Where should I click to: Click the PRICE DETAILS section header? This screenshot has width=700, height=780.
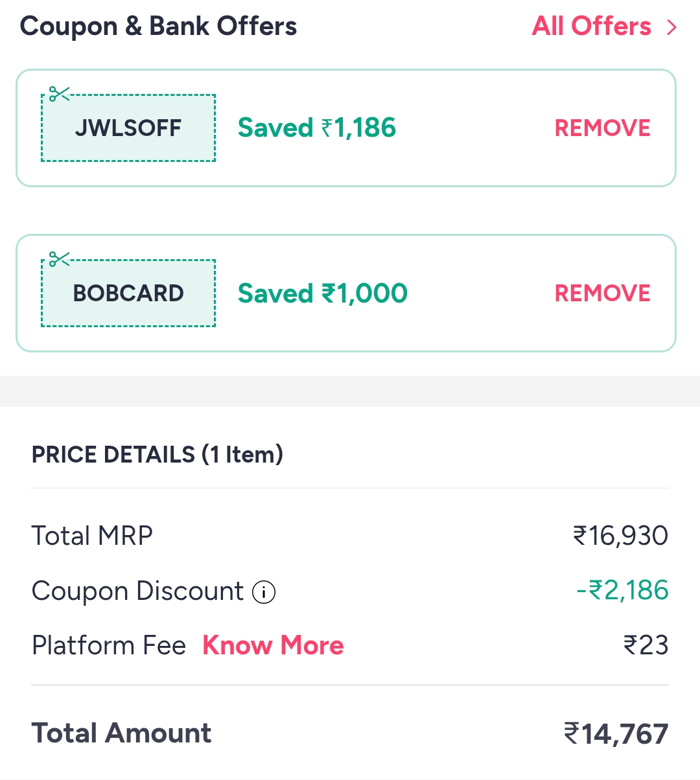[157, 454]
